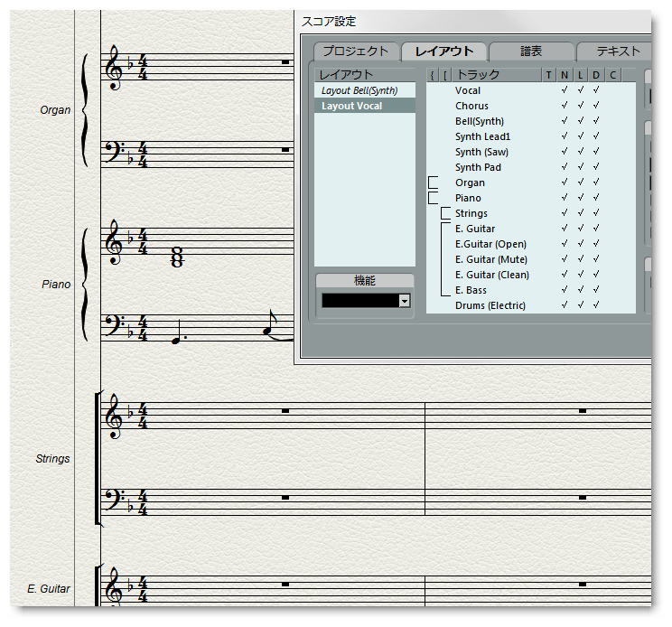Toggle the D checkbox for Strings track
Viewport: 672px width, 627px height.
tap(596, 213)
